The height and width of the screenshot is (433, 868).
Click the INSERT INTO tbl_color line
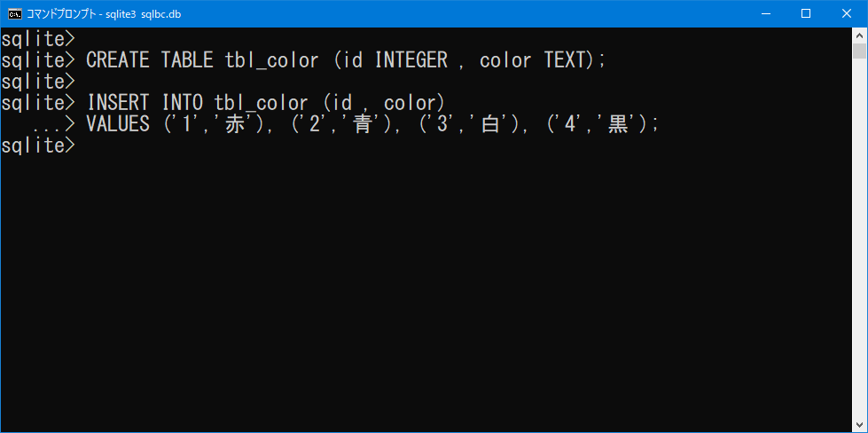223,103
